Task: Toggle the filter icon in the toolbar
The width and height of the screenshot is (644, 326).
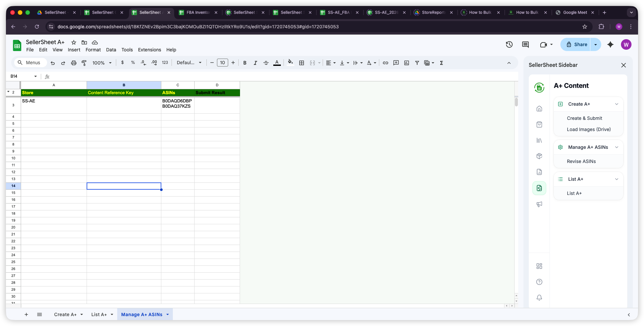Action: coord(417,63)
